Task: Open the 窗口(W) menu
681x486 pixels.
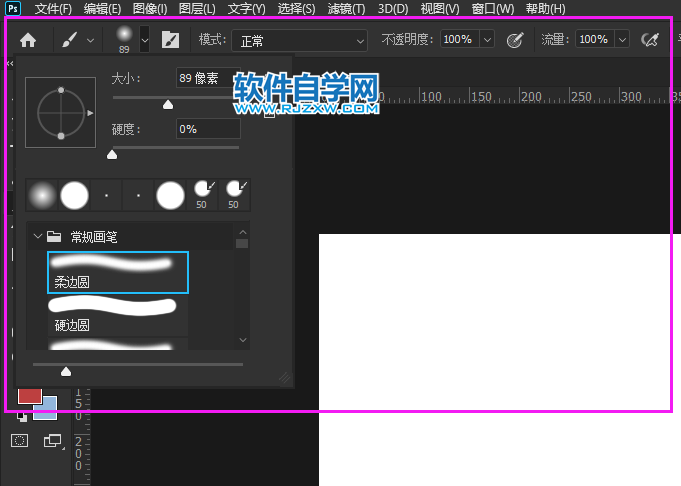Action: (x=493, y=9)
